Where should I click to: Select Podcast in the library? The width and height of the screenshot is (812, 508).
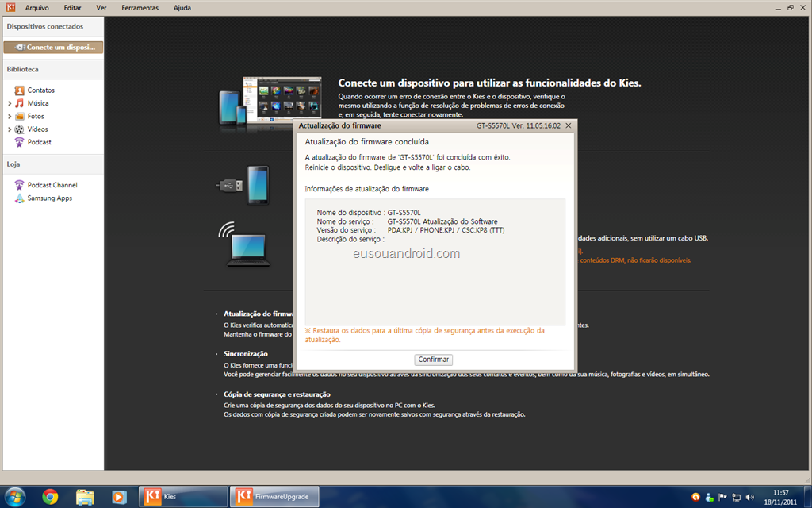40,142
